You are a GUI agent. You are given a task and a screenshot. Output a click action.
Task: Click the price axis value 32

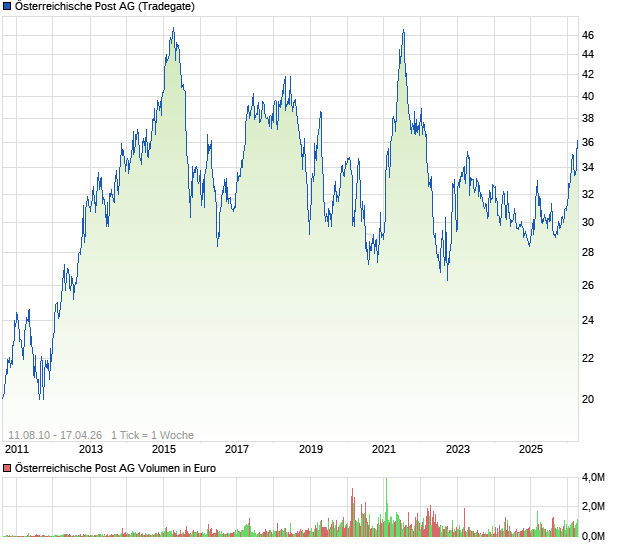click(x=588, y=194)
